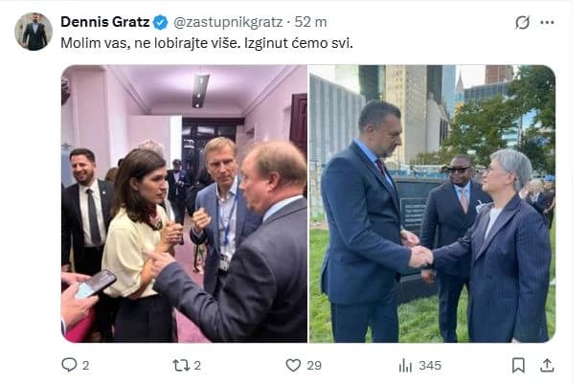Click the share upload icon

point(547,365)
